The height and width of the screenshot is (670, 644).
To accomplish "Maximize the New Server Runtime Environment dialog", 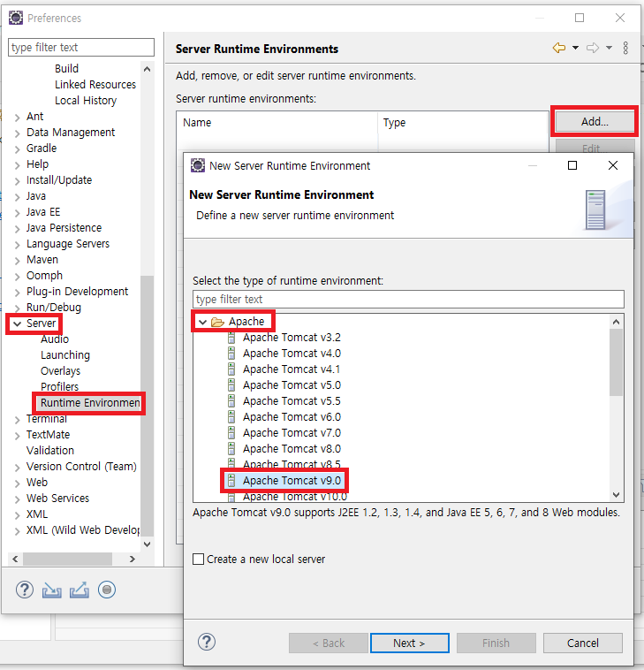I will point(572,165).
